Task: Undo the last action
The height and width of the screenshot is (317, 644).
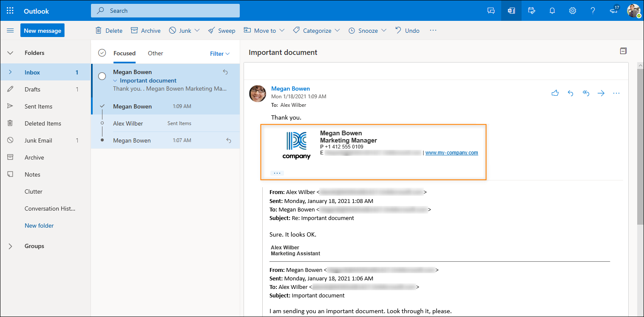Action: coord(407,31)
